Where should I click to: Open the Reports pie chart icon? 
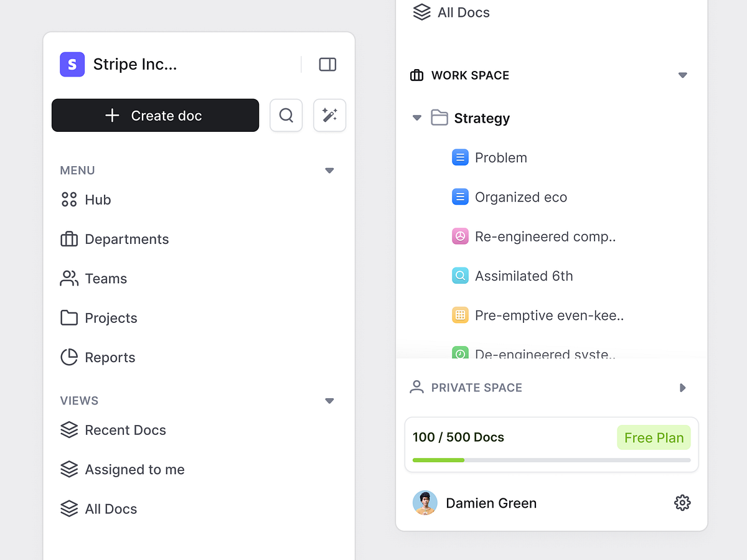click(x=68, y=357)
